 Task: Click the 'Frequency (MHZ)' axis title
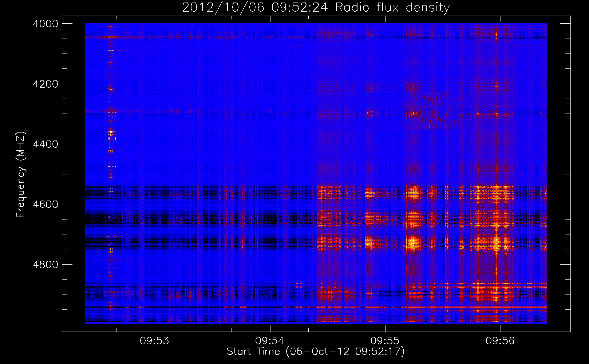(x=21, y=175)
